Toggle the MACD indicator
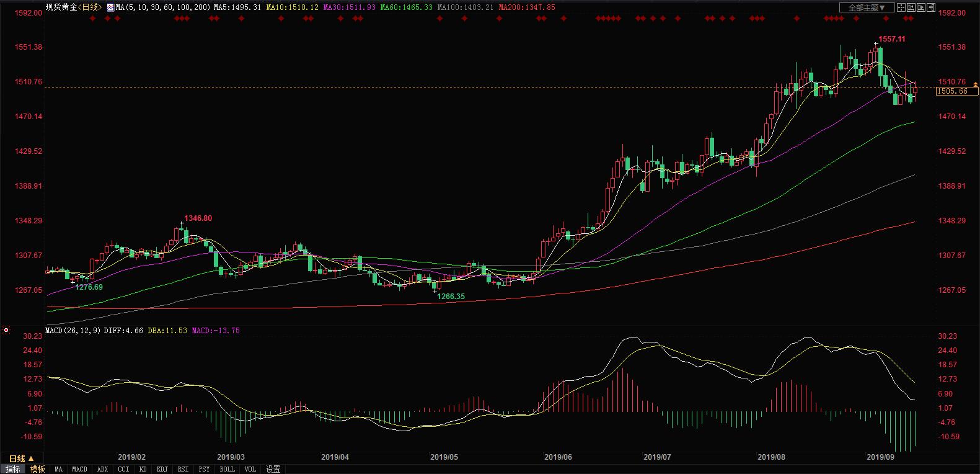Image resolution: width=980 pixels, height=474 pixels. pyautogui.click(x=79, y=469)
